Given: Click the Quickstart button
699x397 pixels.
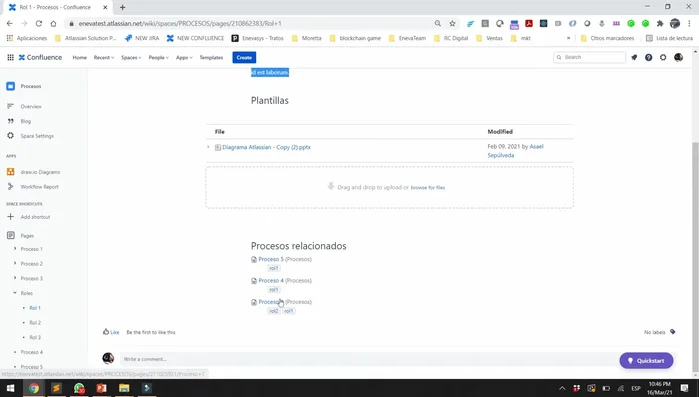Looking at the screenshot, I should pos(646,360).
